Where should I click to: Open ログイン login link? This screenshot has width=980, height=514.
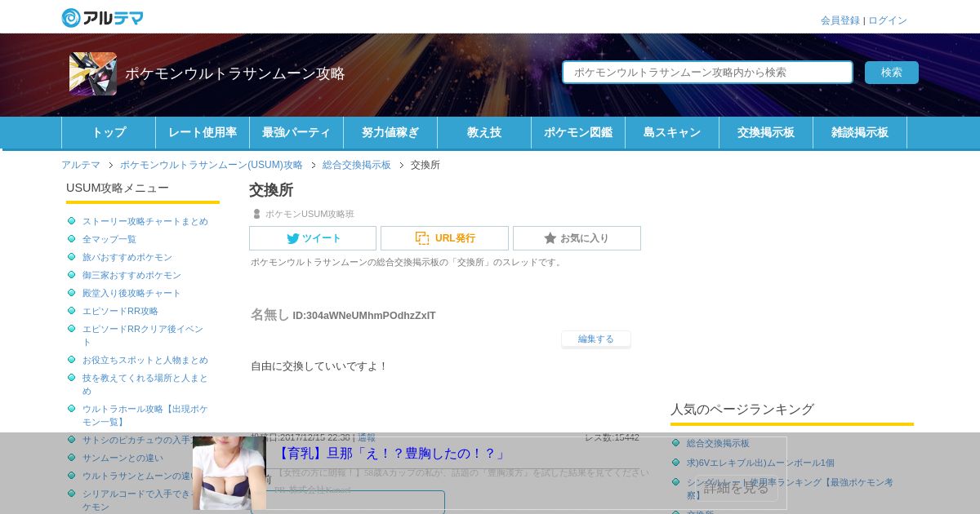(x=888, y=20)
